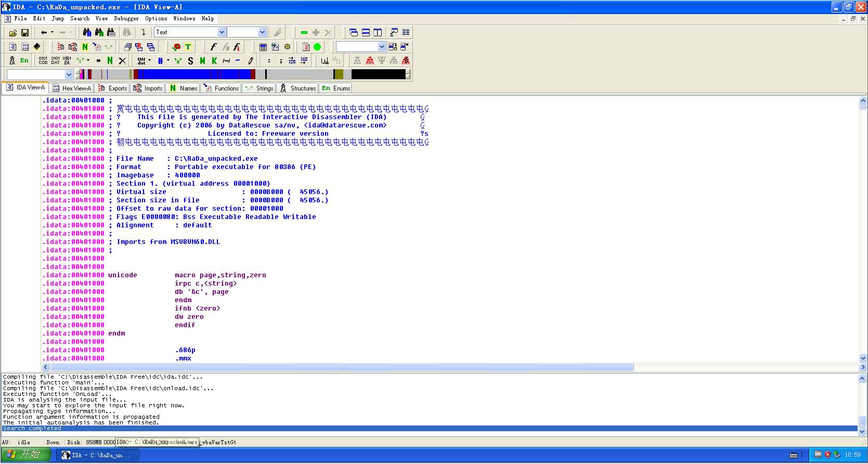Switch to the Names tab

[184, 88]
